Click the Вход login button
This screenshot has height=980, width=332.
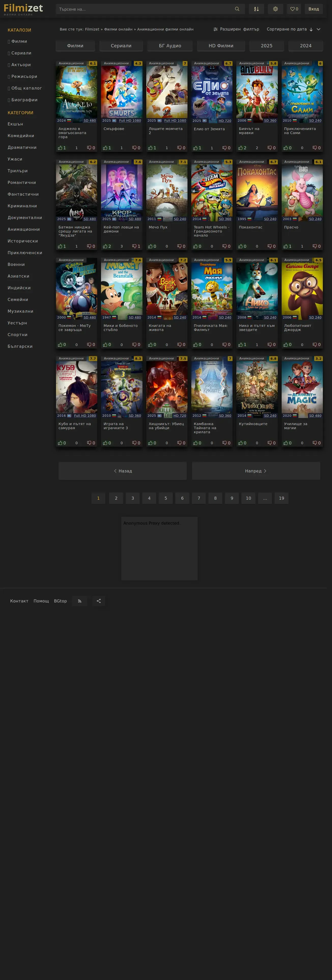(x=314, y=9)
